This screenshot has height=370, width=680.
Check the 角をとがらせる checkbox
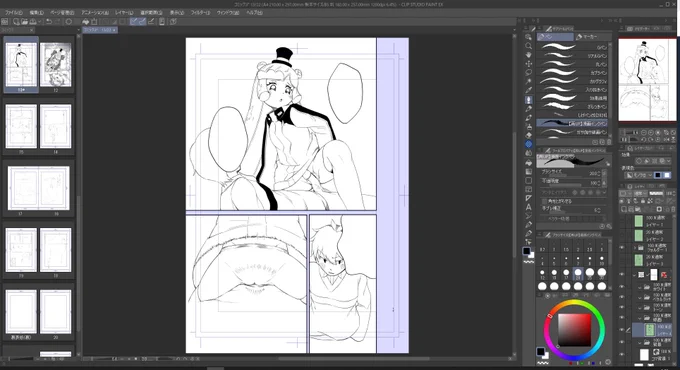544,201
